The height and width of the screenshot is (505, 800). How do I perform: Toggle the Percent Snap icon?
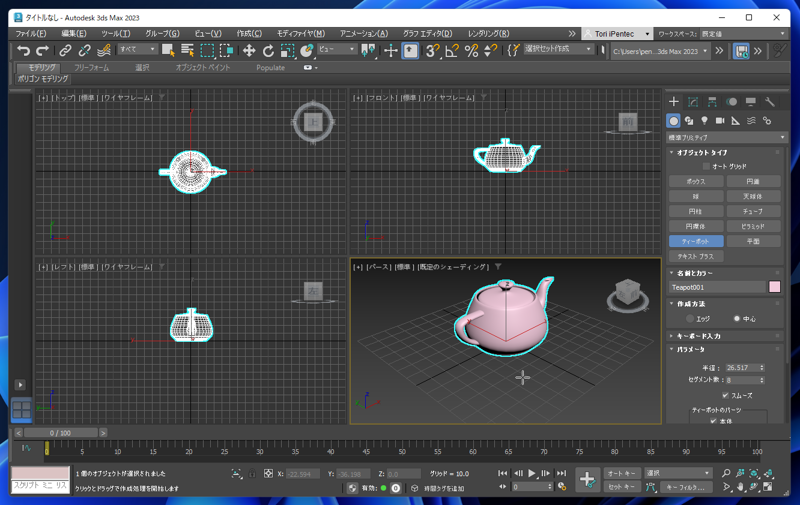pyautogui.click(x=471, y=50)
